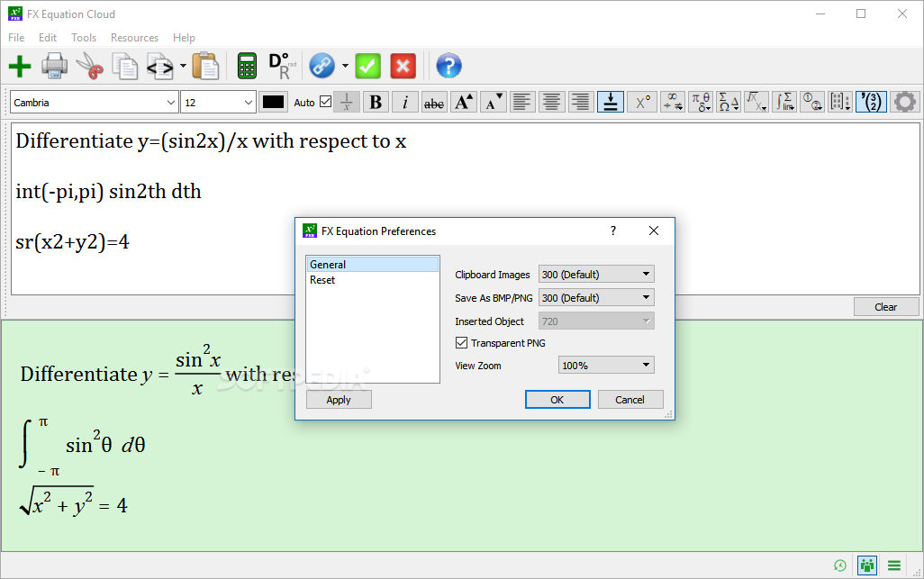Toggle Transparent PNG checkbox
The height and width of the screenshot is (579, 924).
click(461, 343)
